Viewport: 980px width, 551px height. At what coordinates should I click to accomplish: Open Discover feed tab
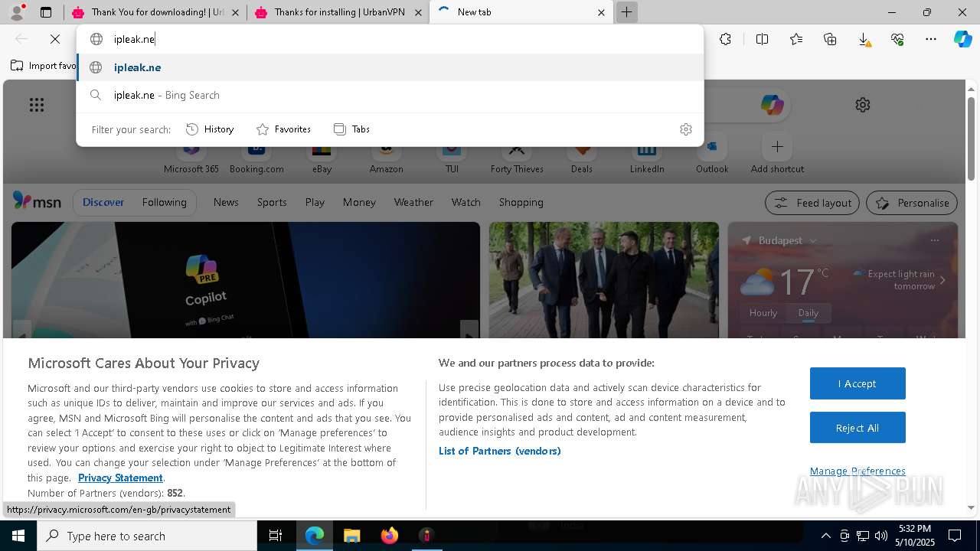tap(103, 202)
